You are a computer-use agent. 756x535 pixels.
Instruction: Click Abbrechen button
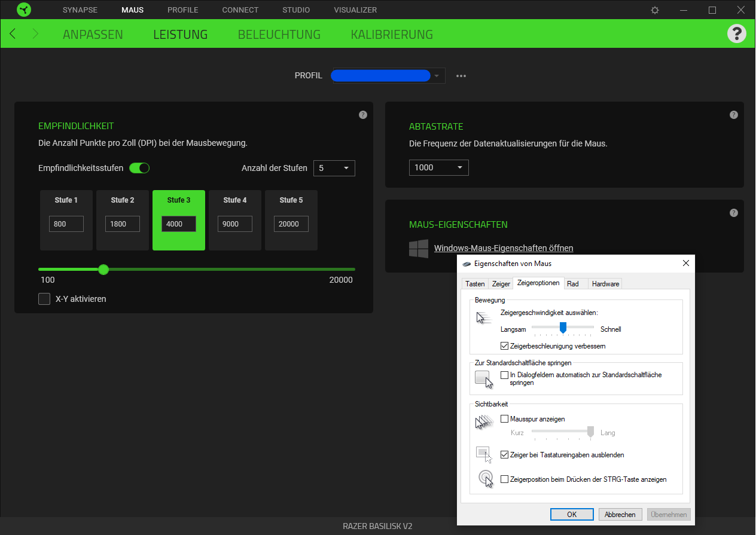click(620, 514)
